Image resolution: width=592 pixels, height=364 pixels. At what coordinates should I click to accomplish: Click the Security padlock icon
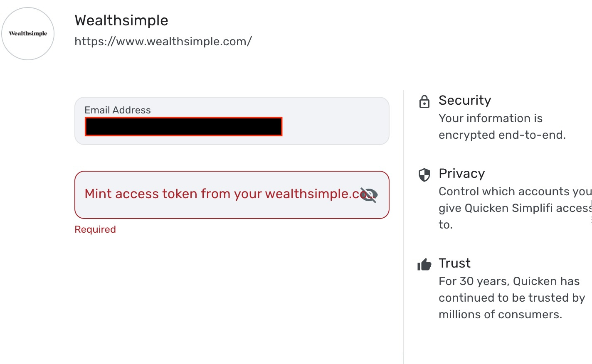pyautogui.click(x=424, y=101)
